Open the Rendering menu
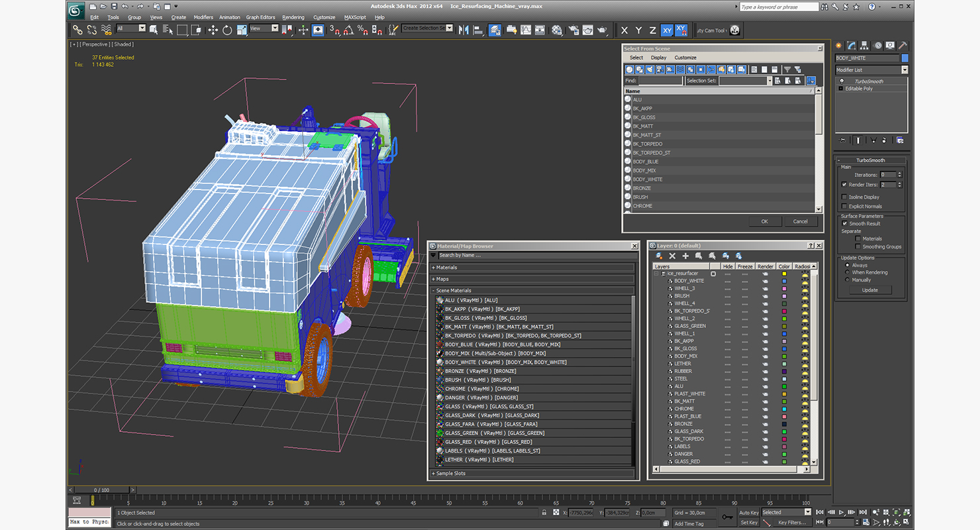980x530 pixels. tap(293, 17)
